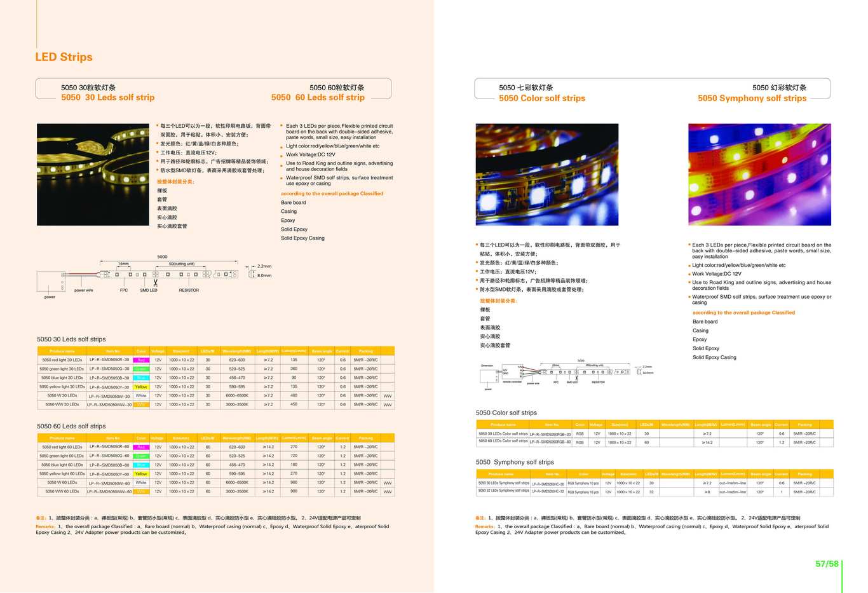The height and width of the screenshot is (593, 868).
Task: Select item number 'LP-R-SMD5050WW-30'
Action: 109,404
